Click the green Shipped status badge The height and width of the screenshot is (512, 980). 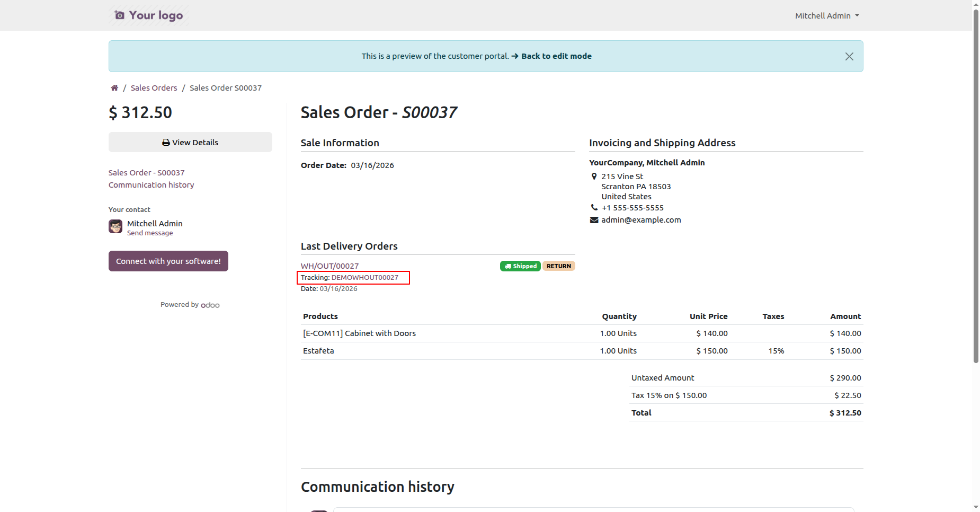520,266
